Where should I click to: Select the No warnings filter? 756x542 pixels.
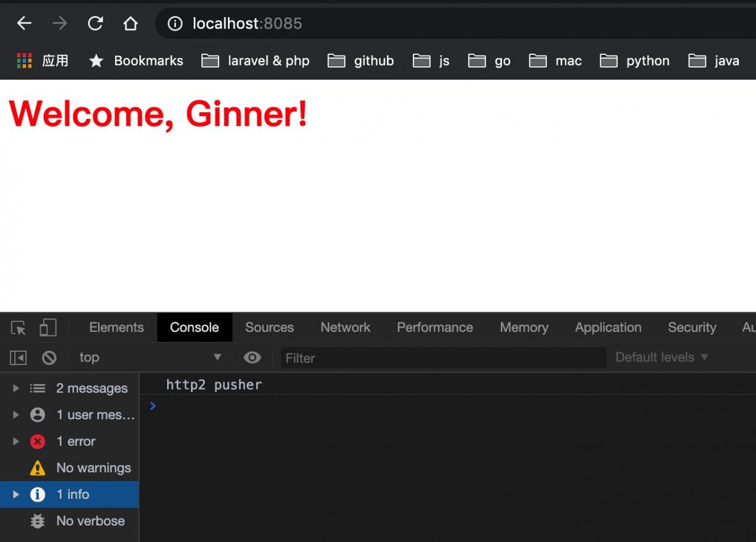coord(69,468)
